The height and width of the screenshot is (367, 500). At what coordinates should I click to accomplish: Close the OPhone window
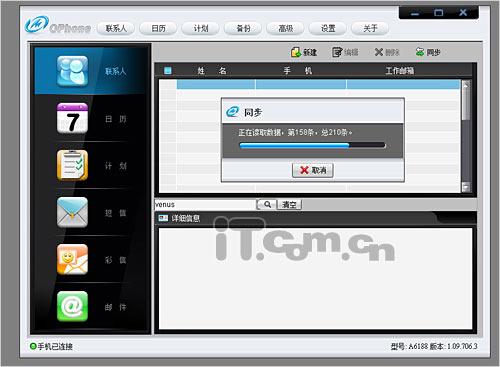click(x=463, y=13)
